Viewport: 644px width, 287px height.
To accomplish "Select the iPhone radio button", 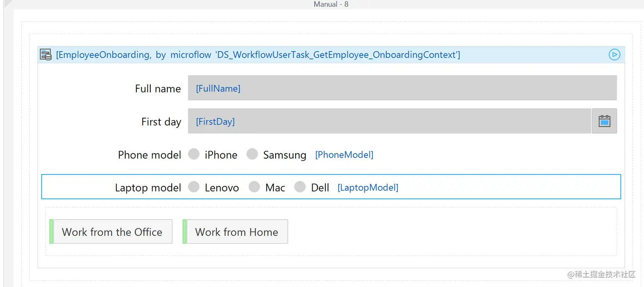I will pyautogui.click(x=194, y=154).
